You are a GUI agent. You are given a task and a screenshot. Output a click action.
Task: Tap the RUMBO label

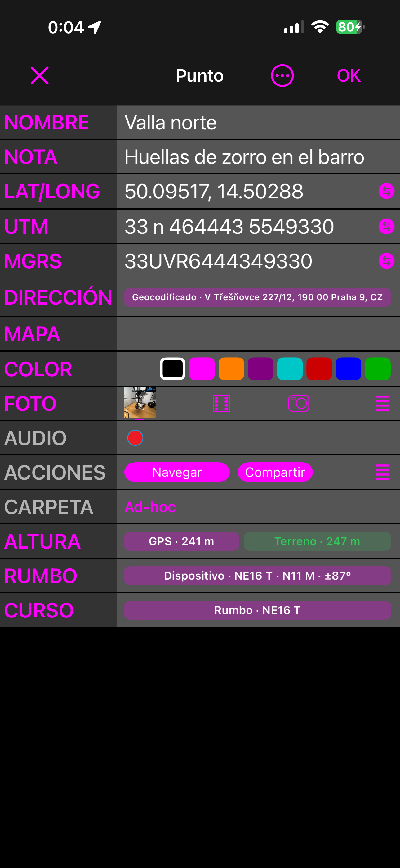tap(41, 576)
